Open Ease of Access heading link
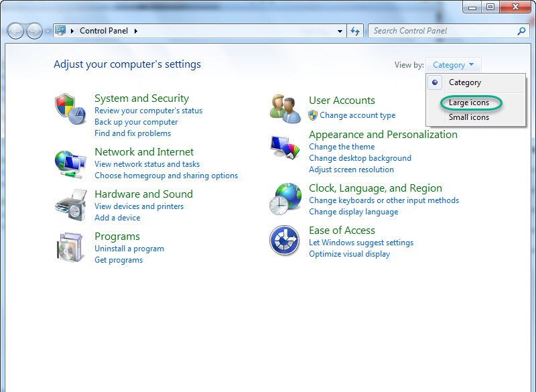This screenshot has width=536, height=392. 342,231
